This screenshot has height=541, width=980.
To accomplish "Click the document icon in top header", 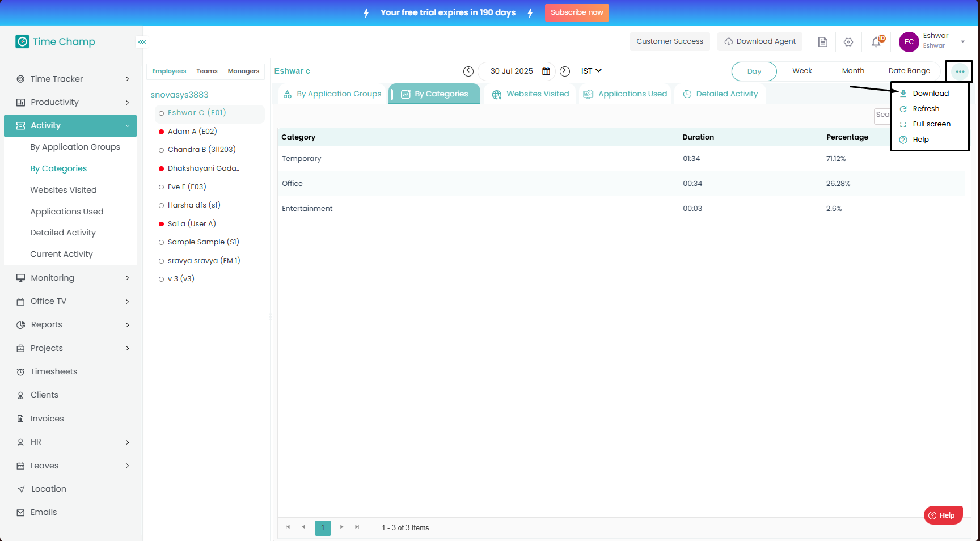I will click(x=823, y=42).
